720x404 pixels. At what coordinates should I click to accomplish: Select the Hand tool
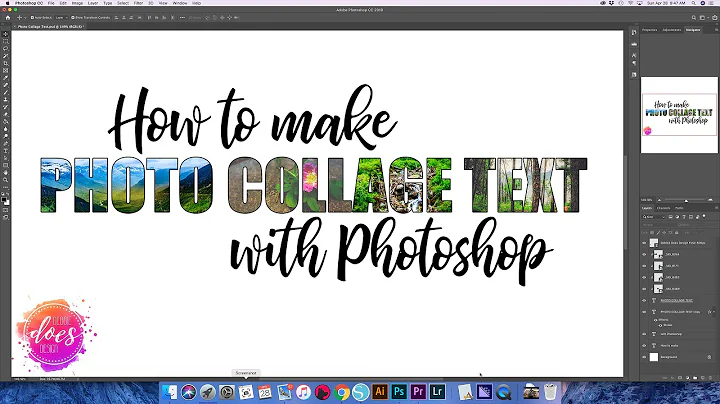tap(6, 173)
